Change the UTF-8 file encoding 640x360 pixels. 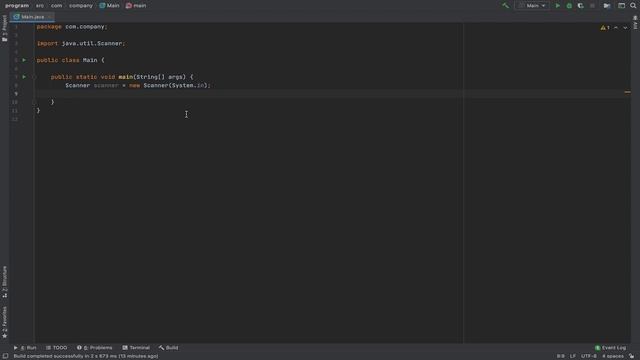pyautogui.click(x=589, y=356)
